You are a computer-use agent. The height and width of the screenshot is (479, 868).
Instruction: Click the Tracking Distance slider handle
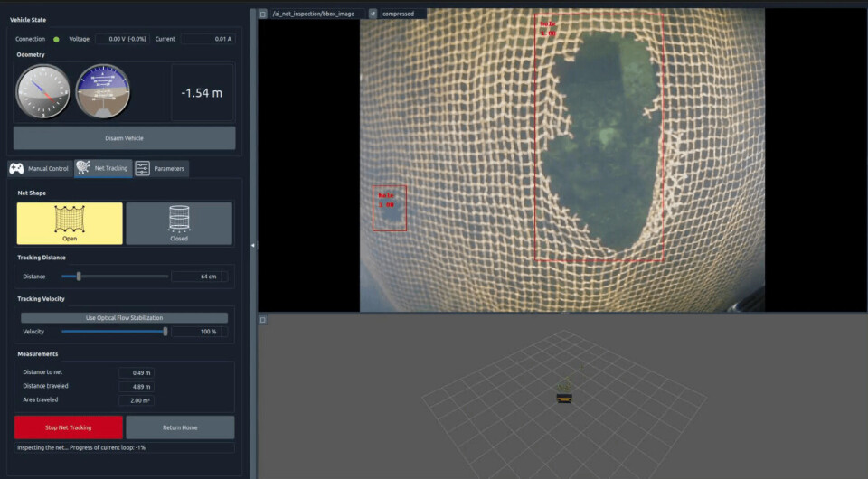79,277
